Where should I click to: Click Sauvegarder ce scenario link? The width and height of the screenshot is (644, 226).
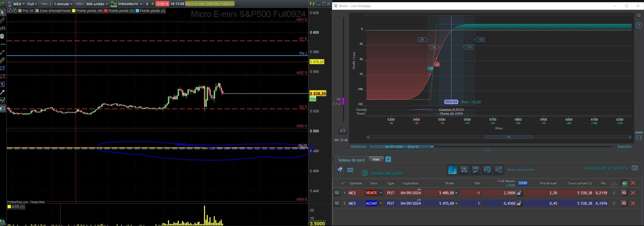(606, 168)
